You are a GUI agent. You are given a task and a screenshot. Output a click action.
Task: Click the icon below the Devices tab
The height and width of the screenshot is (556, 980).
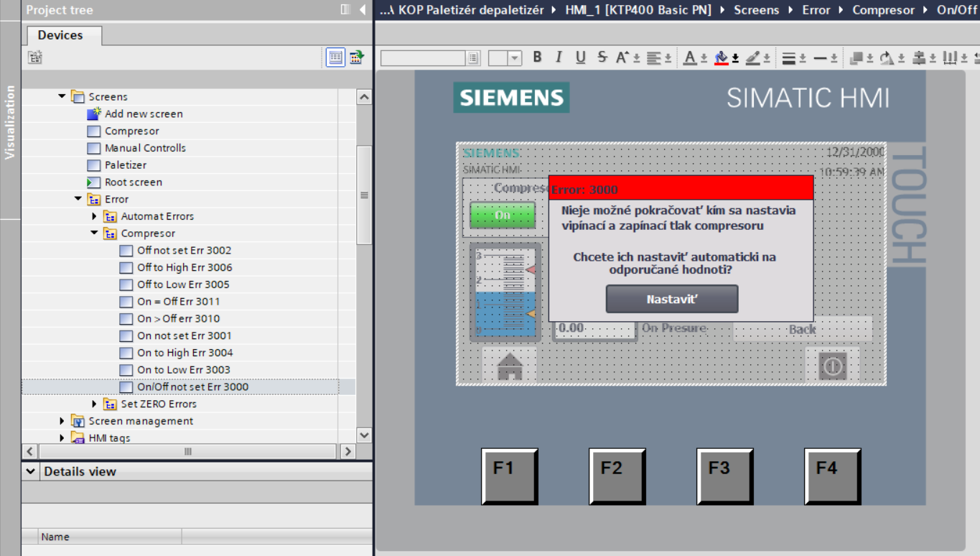pyautogui.click(x=35, y=57)
